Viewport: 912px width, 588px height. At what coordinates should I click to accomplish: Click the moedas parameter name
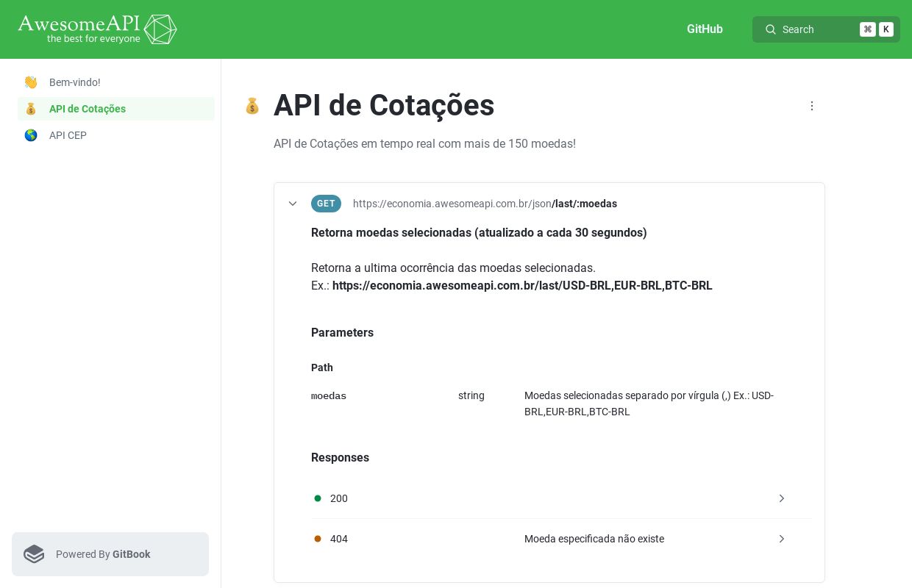click(x=329, y=395)
